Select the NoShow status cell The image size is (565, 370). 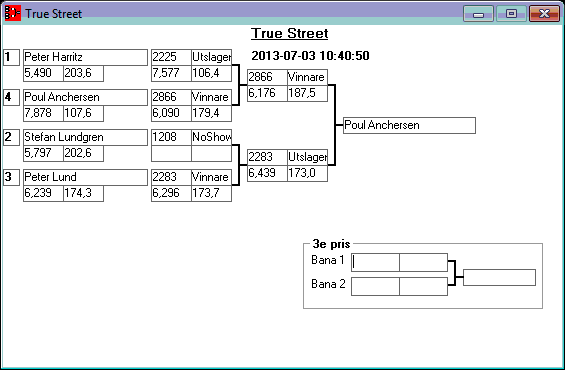[212, 137]
